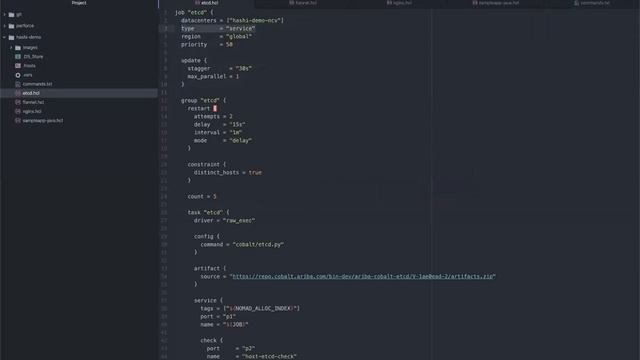
Task: Expand the images folder arrow
Action: pos(11,47)
